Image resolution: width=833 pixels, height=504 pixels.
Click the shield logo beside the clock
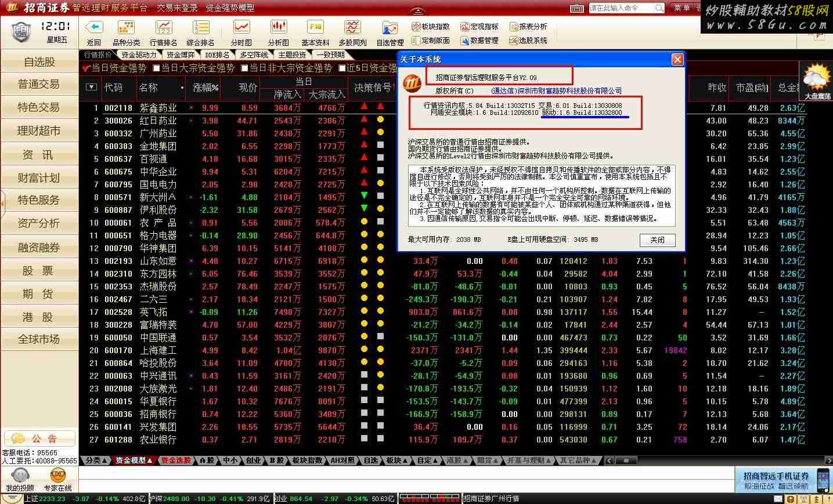[20, 31]
